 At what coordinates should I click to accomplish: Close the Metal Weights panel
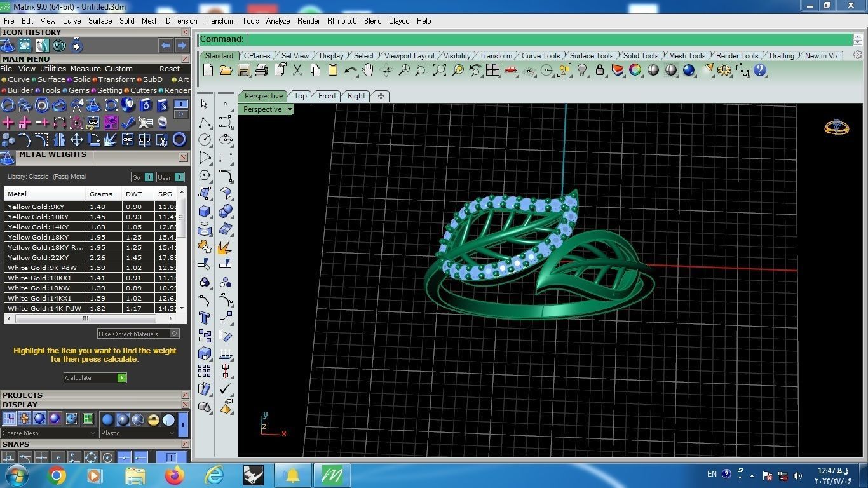tap(183, 158)
